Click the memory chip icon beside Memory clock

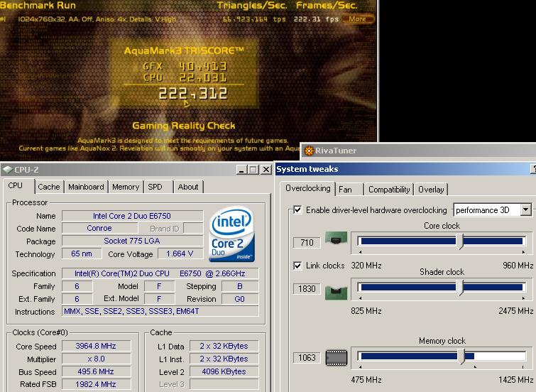click(x=336, y=358)
